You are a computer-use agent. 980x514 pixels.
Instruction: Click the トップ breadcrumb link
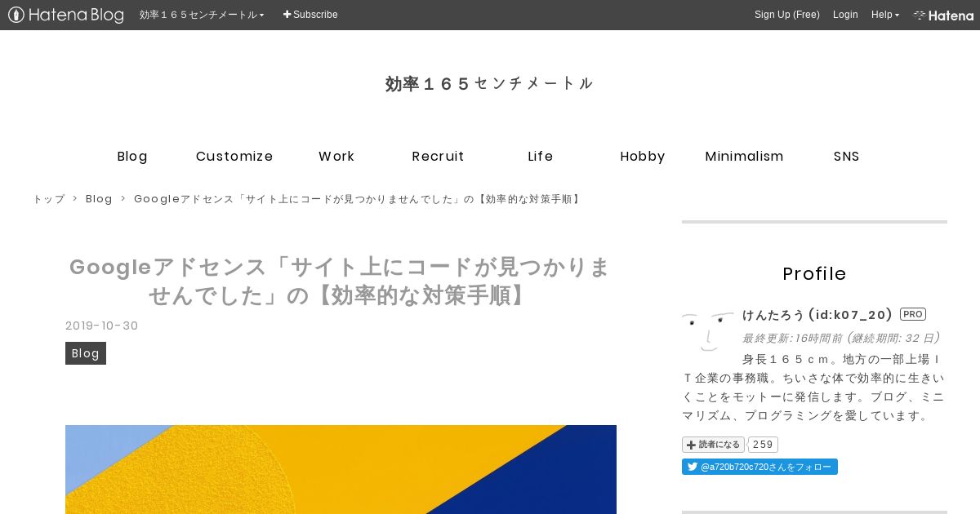[48, 199]
